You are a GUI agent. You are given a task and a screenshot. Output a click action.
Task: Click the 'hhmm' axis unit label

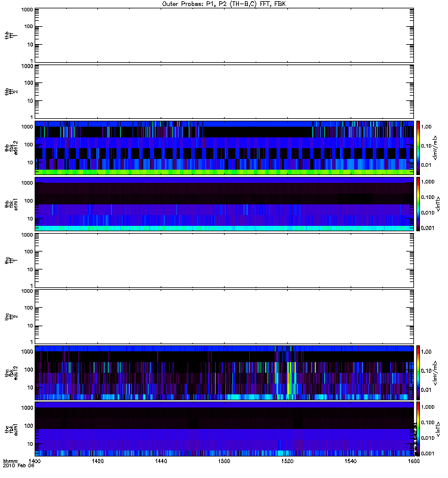tap(11, 461)
